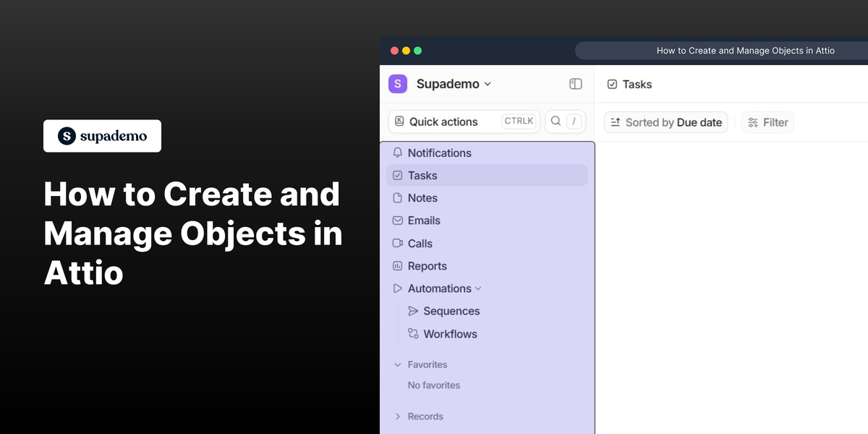Click the Tasks page header title
This screenshot has width=868, height=434.
[x=637, y=84]
